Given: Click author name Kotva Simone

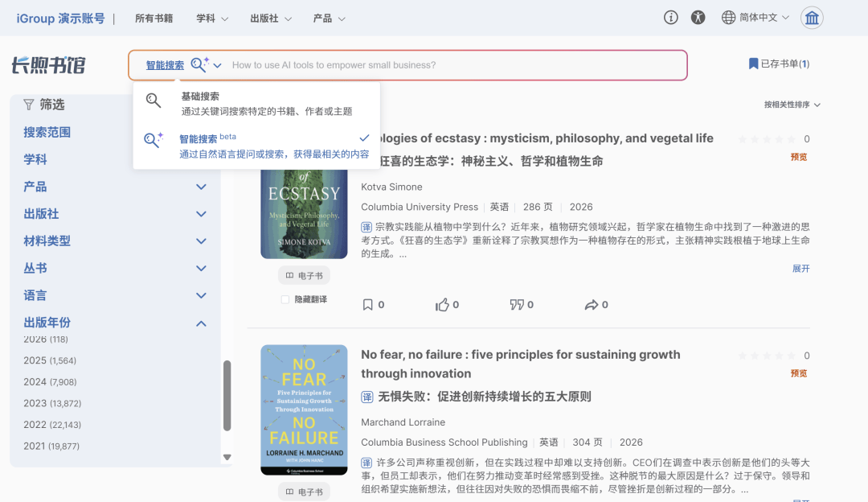Looking at the screenshot, I should click(391, 187).
